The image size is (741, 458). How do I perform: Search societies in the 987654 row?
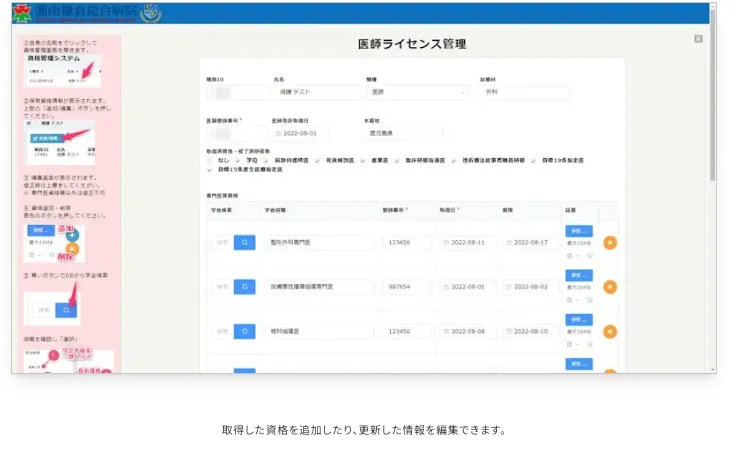244,287
